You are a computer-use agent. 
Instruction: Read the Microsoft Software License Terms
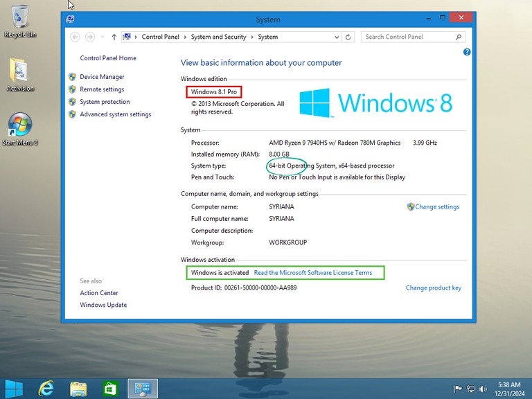(313, 272)
